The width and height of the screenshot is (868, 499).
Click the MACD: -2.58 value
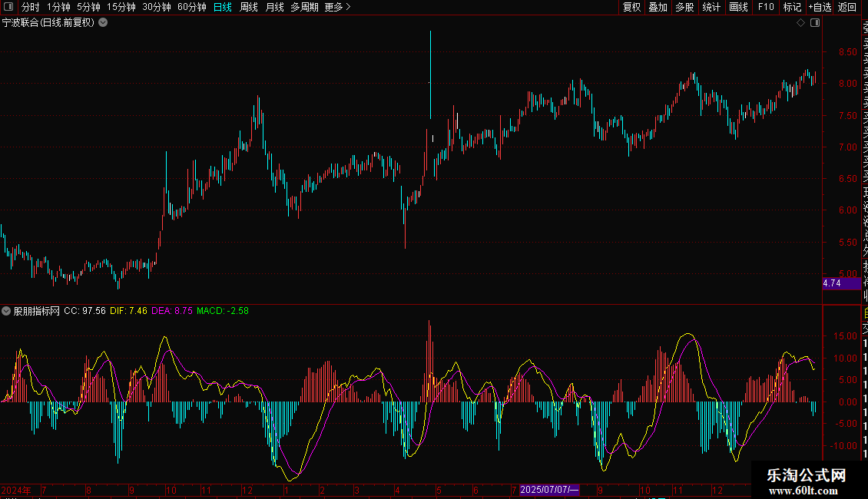223,311
